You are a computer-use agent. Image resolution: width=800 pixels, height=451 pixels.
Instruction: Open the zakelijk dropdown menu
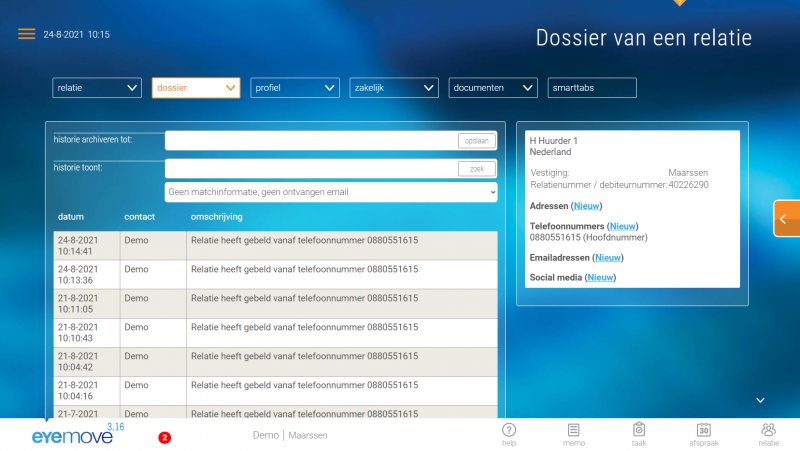[394, 88]
